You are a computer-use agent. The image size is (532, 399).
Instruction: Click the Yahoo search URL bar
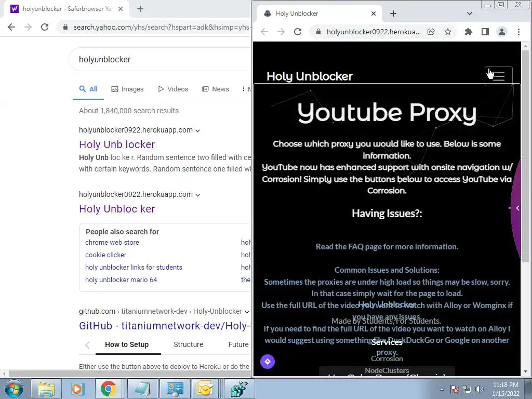point(162,27)
